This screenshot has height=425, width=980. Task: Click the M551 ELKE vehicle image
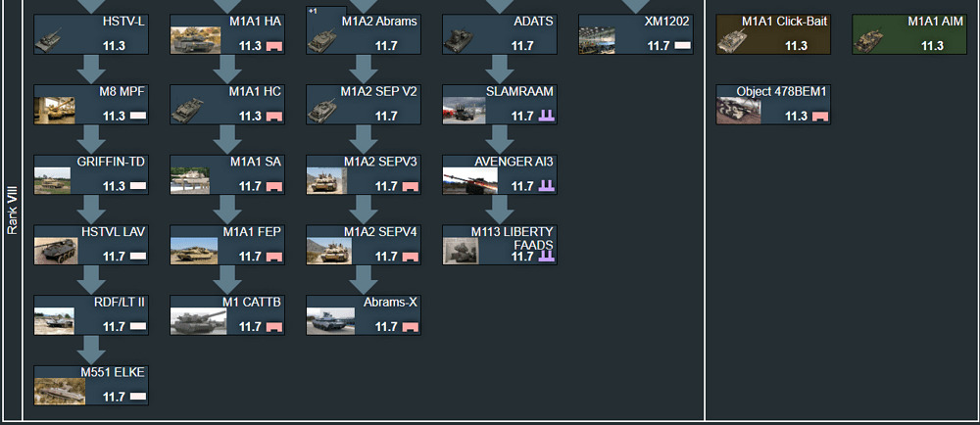56,391
